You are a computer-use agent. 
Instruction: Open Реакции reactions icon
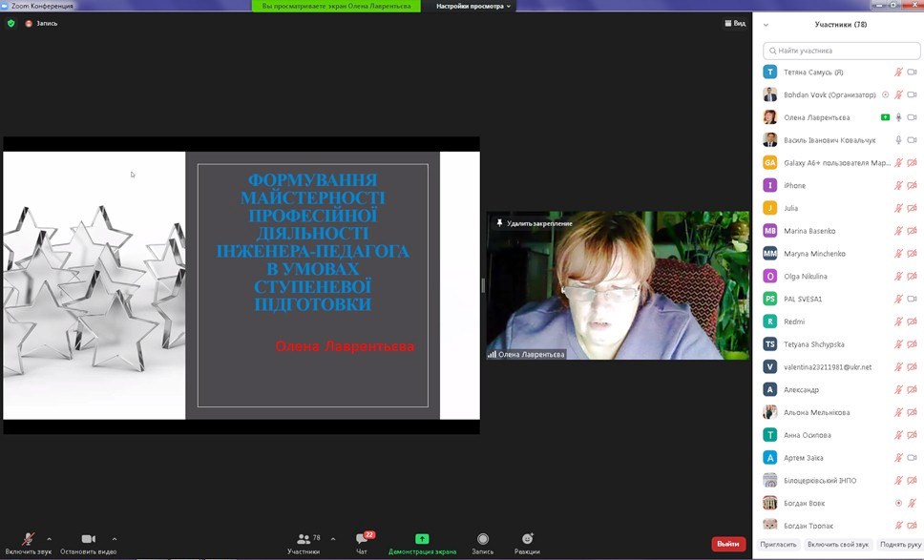click(x=527, y=540)
